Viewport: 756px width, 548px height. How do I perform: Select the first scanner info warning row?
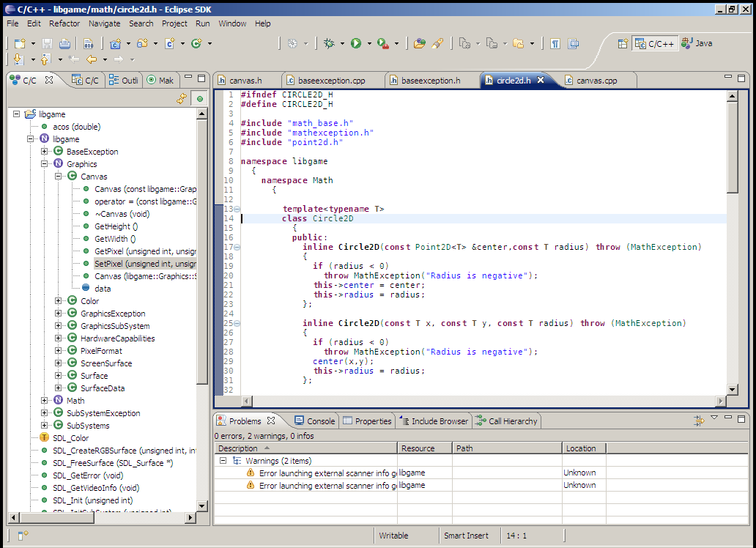481,473
